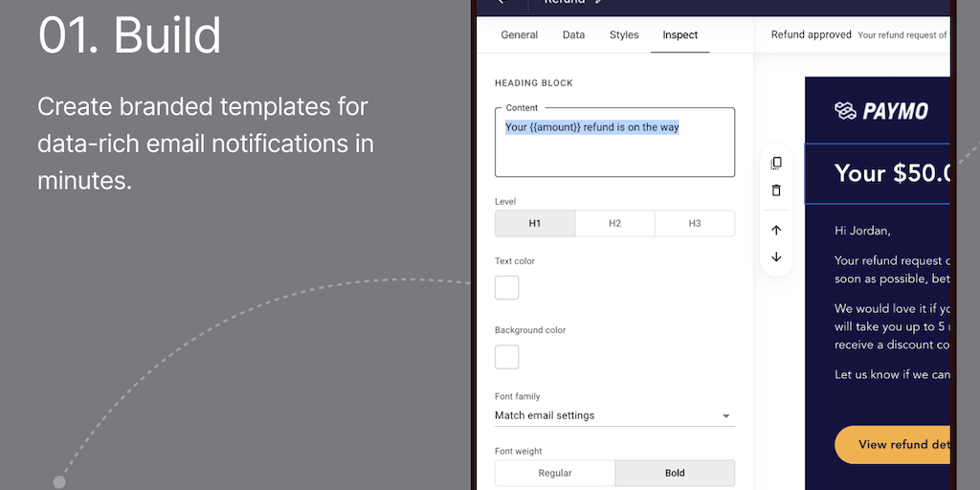Screen dimensions: 980x490
Task: Move block down with arrow icon
Action: pyautogui.click(x=776, y=256)
